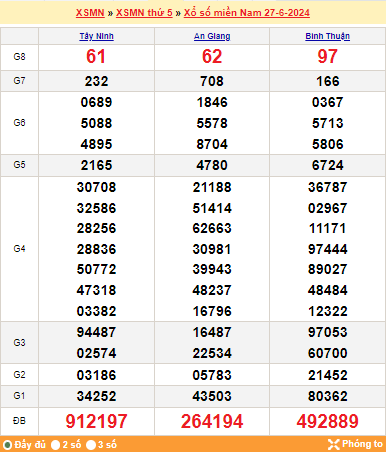The height and width of the screenshot is (452, 386).
Task: Click the Phóng to expand icon
Action: (334, 444)
